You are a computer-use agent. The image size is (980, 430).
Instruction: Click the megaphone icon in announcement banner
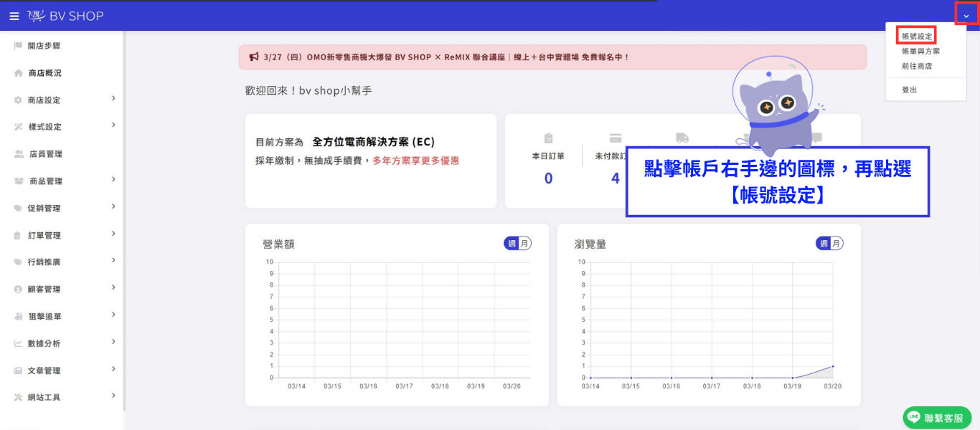click(x=254, y=57)
